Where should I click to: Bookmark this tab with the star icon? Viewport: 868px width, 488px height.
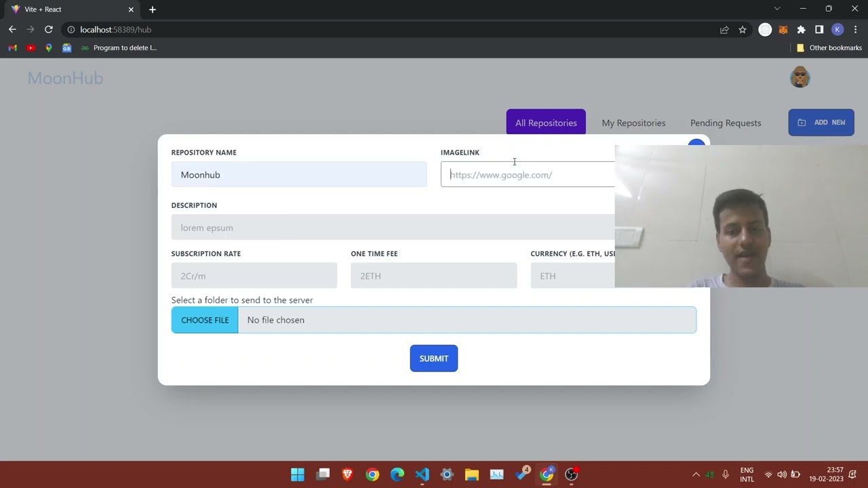[743, 30]
